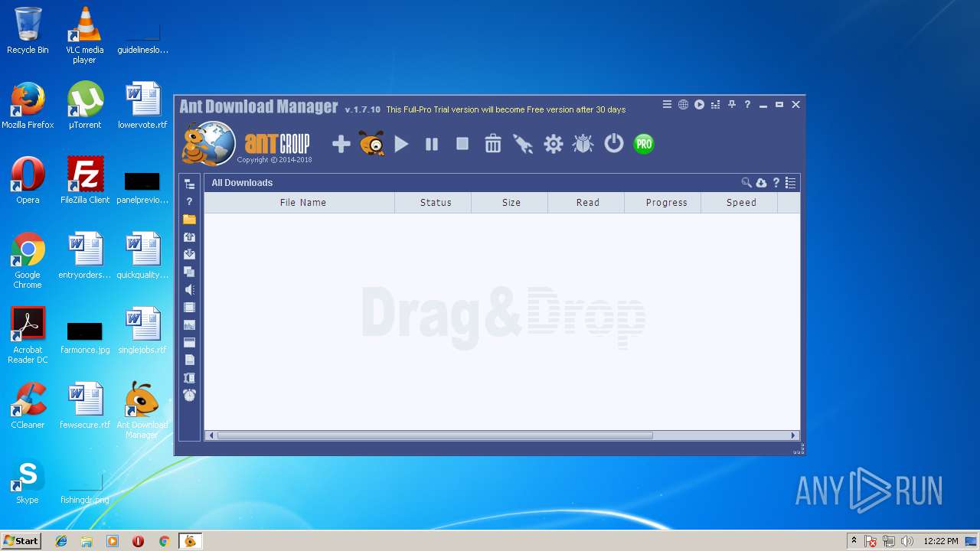This screenshot has width=980, height=551.
Task: Click the scrollbar left arrow
Action: (x=211, y=435)
